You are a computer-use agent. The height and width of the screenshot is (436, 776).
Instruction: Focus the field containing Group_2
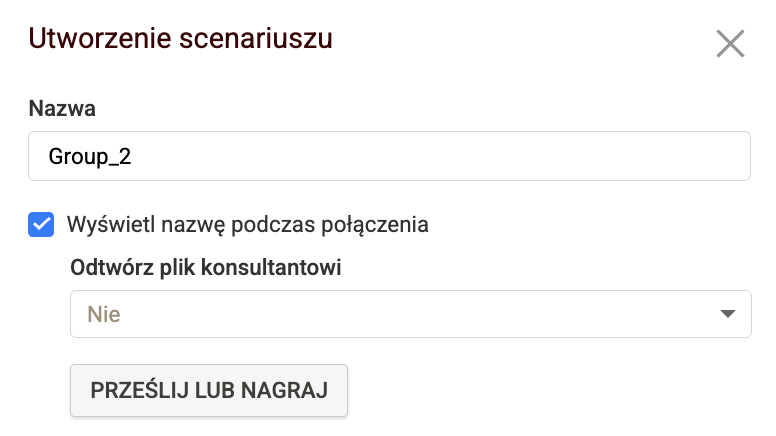point(389,156)
